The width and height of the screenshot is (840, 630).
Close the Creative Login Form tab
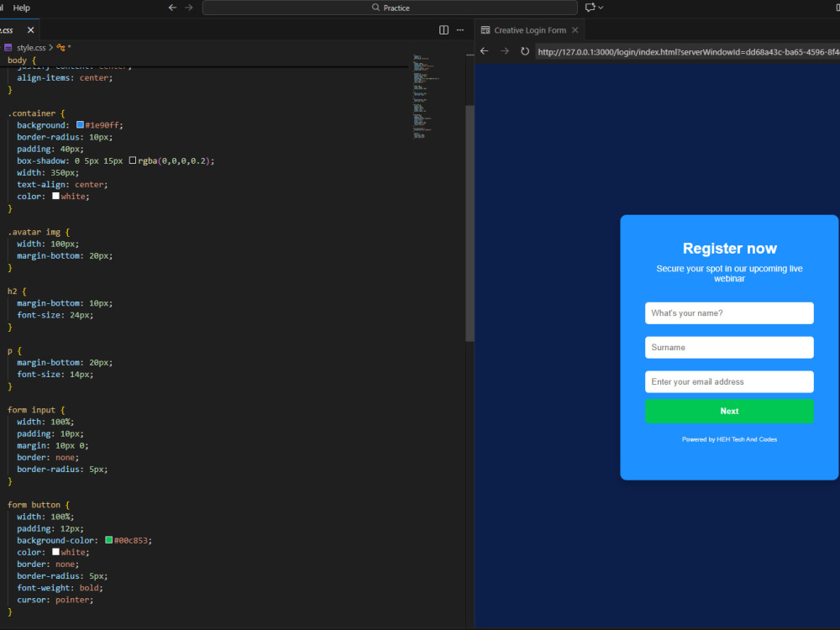575,30
